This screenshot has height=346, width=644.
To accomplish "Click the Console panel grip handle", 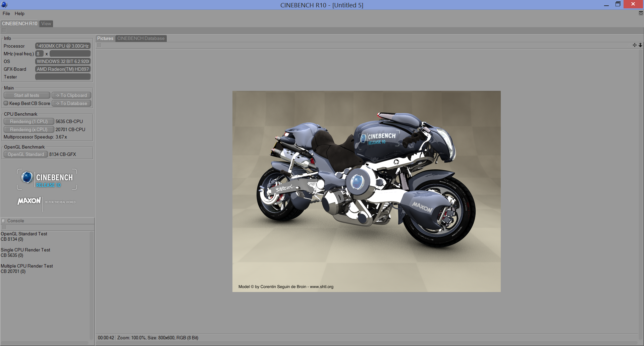I will click(4, 227).
